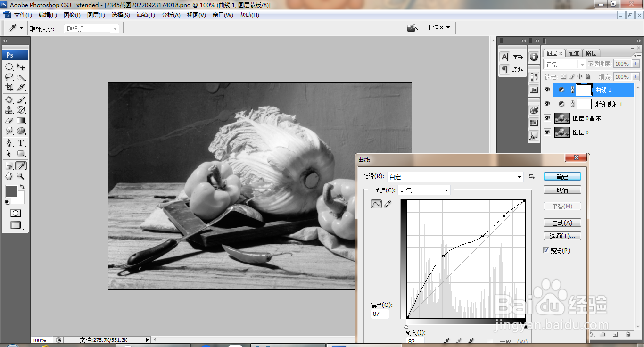Choose the Lasso tool

point(9,77)
